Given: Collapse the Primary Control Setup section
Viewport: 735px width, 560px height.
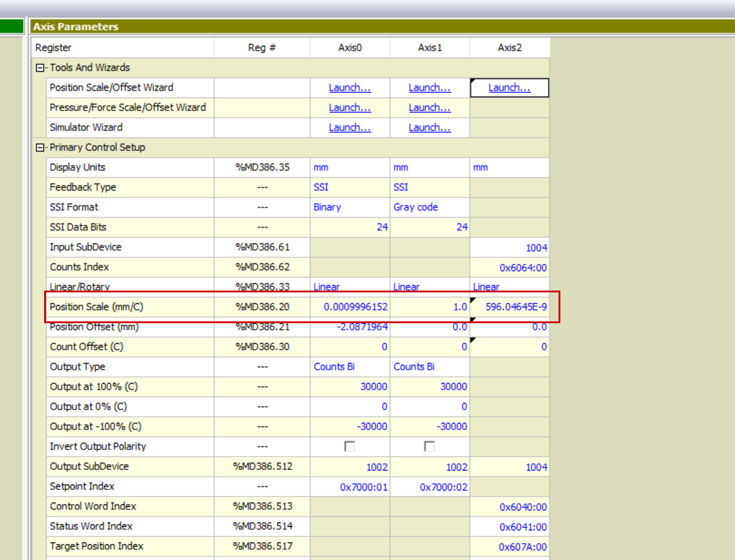Looking at the screenshot, I should tap(40, 147).
